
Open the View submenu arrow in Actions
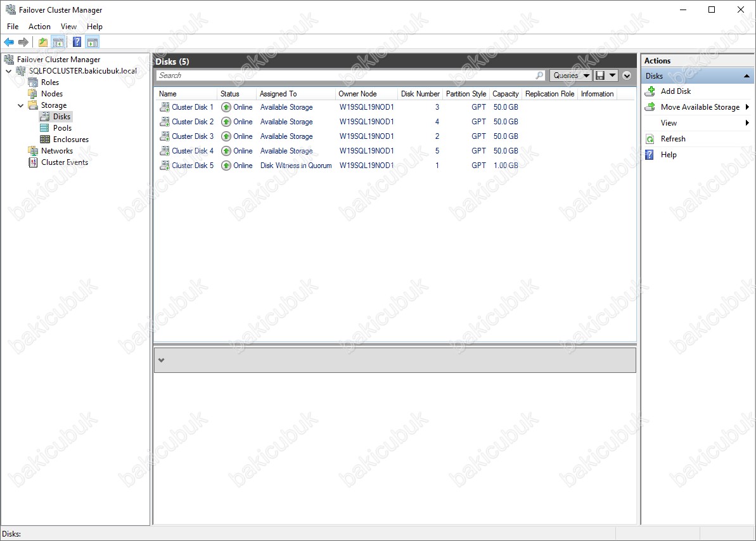click(747, 123)
